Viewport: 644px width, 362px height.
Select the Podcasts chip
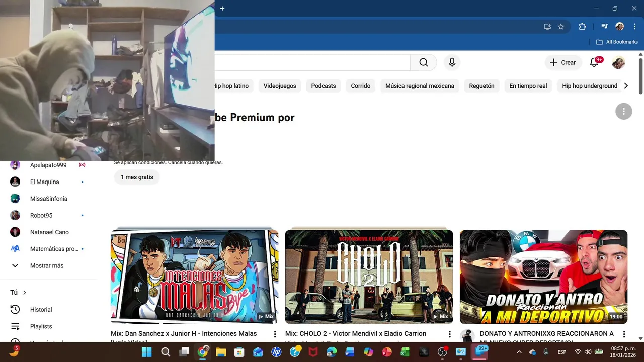(324, 86)
